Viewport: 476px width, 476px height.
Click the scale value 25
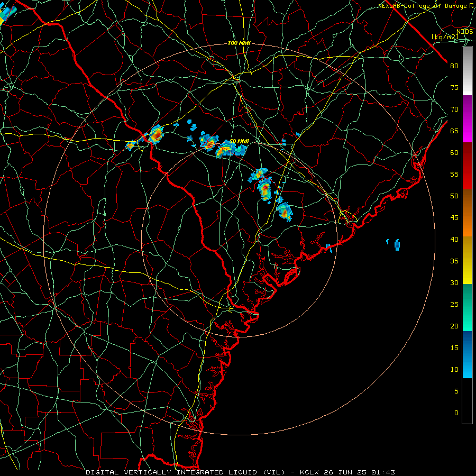point(454,305)
